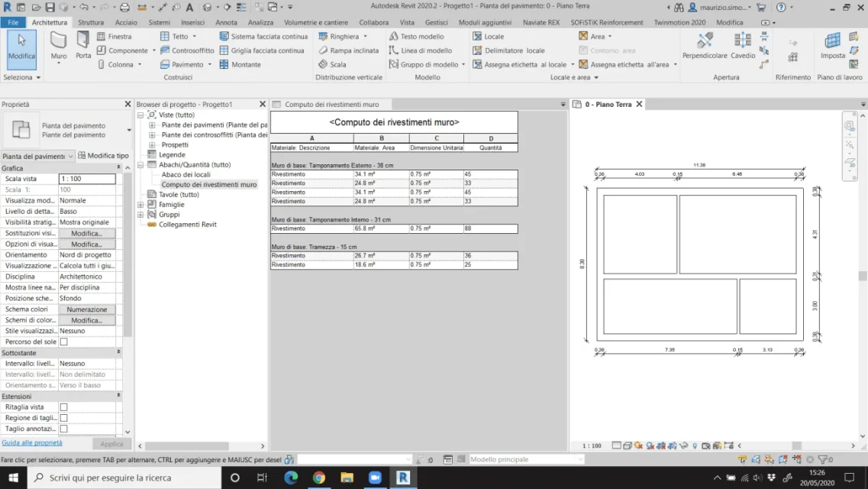Expand the Famiglie tree node
The image size is (868, 489).
(140, 205)
